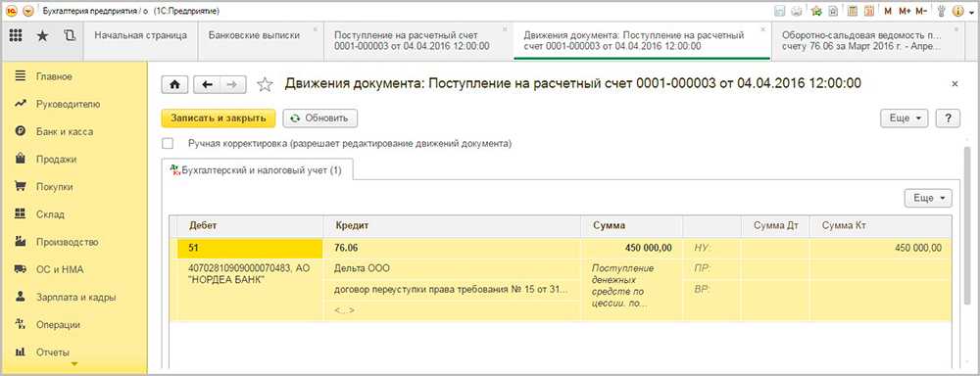This screenshot has height=376, width=980.
Task: Click the договор переуступки права требования cell
Action: click(x=453, y=290)
